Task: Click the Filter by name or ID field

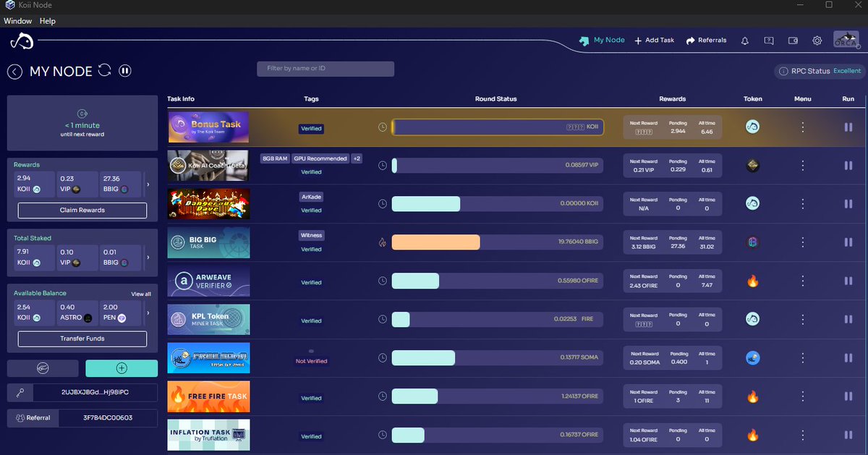Action: click(x=325, y=69)
